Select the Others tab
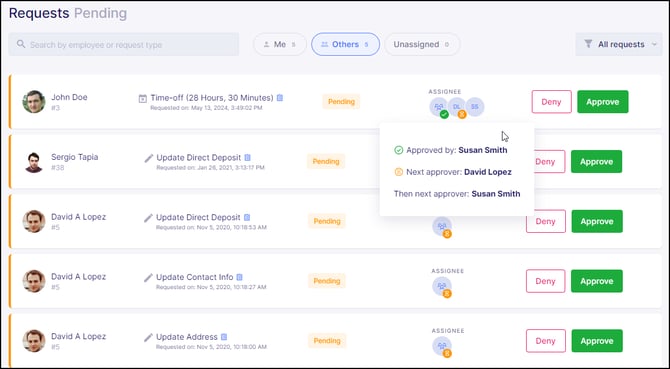The width and height of the screenshot is (670, 369). coord(345,44)
